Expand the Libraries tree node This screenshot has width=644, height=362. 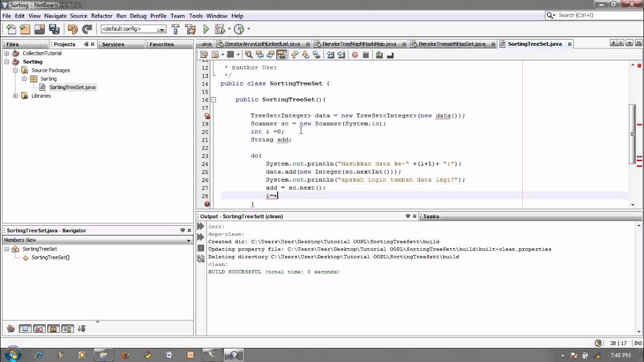[x=15, y=96]
